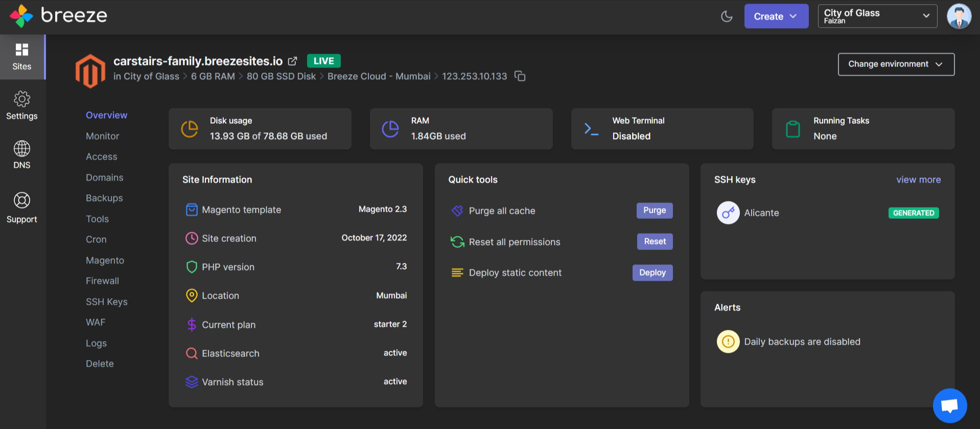Viewport: 980px width, 429px height.
Task: Click the Magento template bag icon
Action: pyautogui.click(x=192, y=210)
